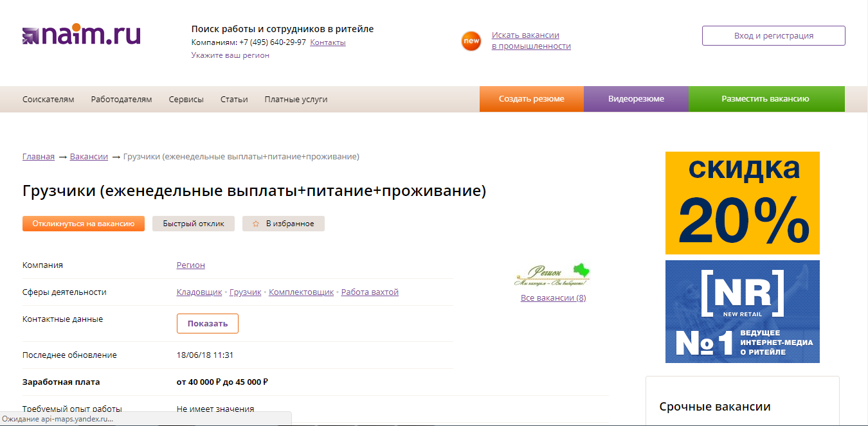Screen dimensions: 868x426
Task: Open the Соискателям menu
Action: [x=47, y=99]
